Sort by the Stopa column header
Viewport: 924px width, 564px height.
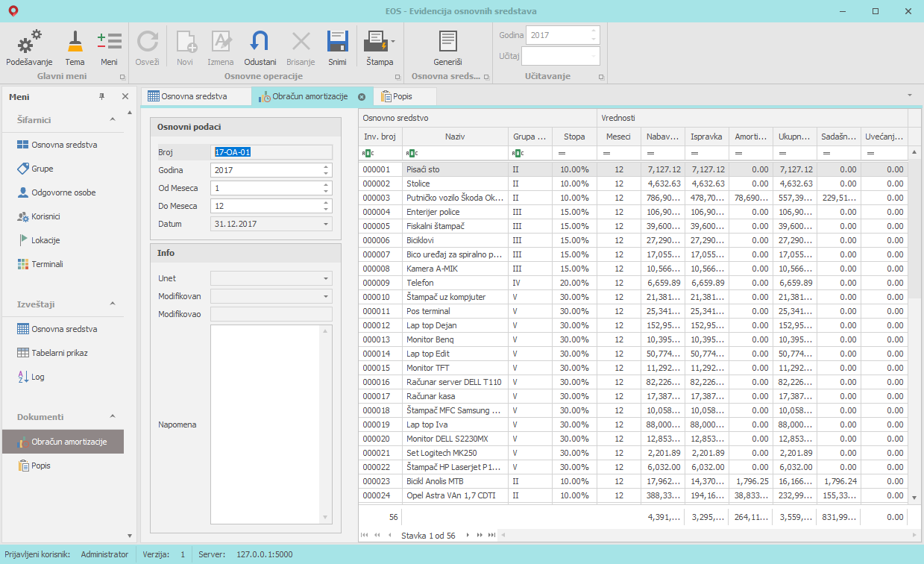(574, 137)
